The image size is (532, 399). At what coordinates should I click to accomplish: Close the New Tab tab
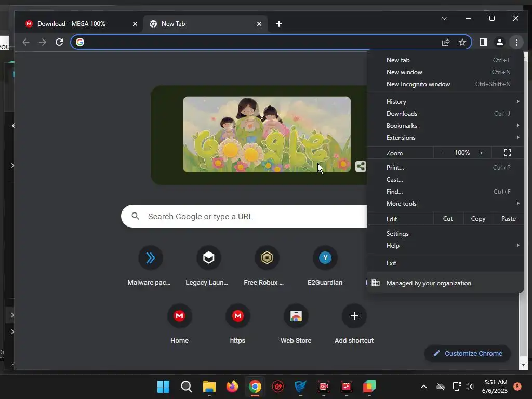pyautogui.click(x=259, y=24)
